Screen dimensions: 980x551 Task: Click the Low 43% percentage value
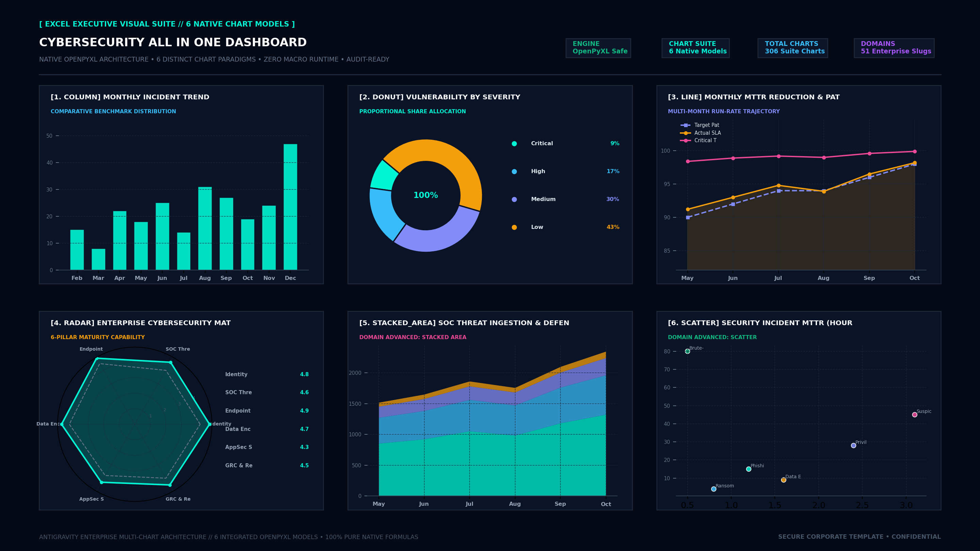[x=613, y=228]
